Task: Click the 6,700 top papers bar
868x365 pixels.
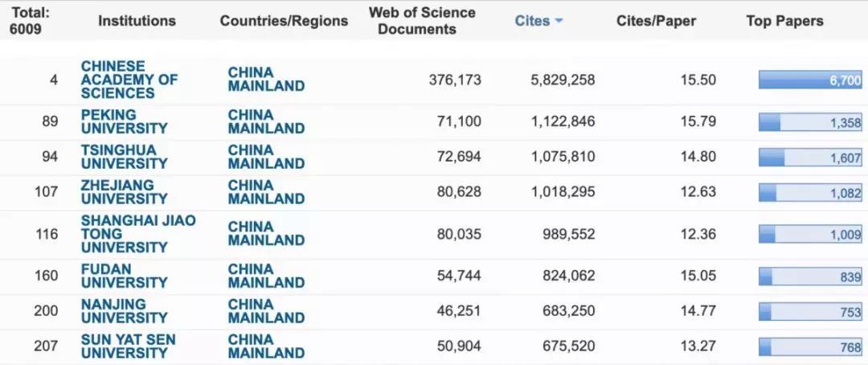Action: (x=809, y=80)
